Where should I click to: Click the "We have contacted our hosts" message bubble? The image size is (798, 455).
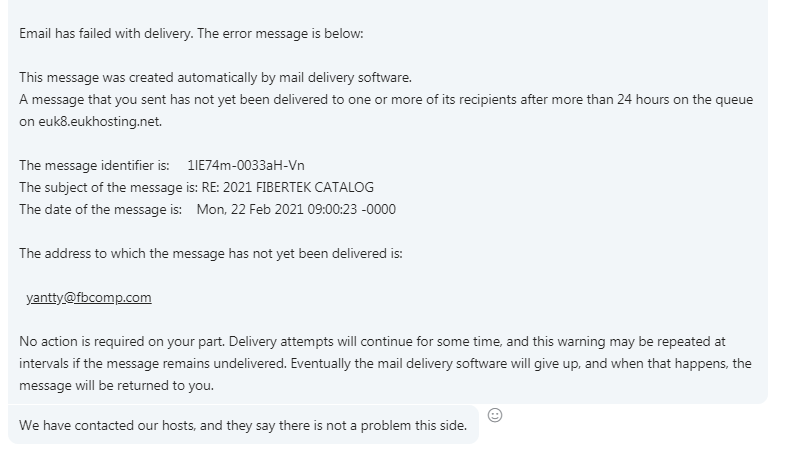click(243, 426)
